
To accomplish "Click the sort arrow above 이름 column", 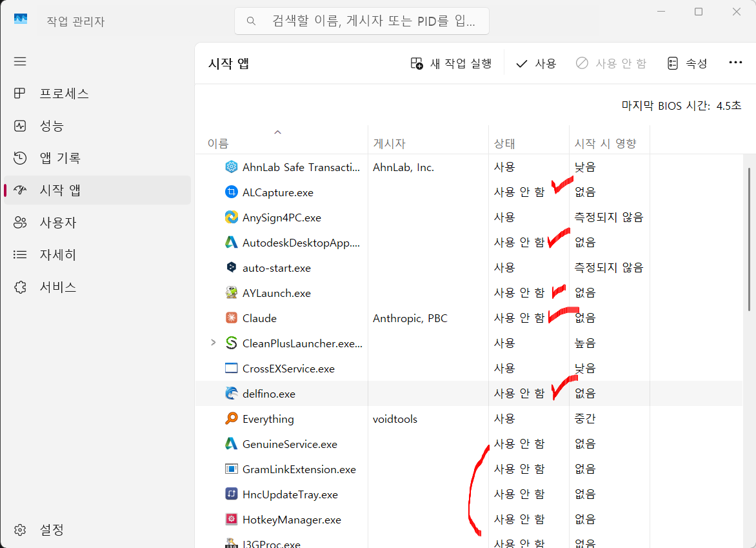I will click(x=277, y=132).
